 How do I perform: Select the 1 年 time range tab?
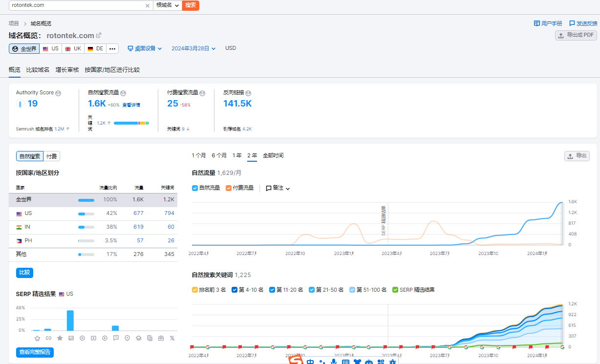point(237,155)
